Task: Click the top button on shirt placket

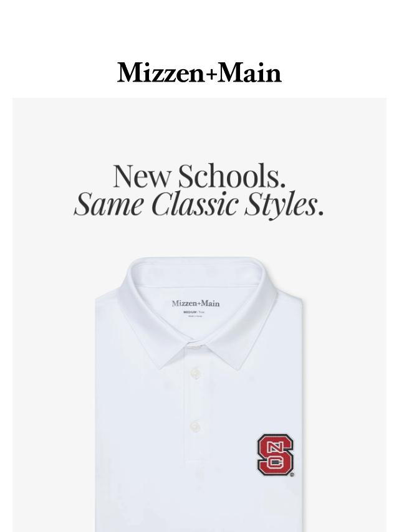Action: [196, 374]
